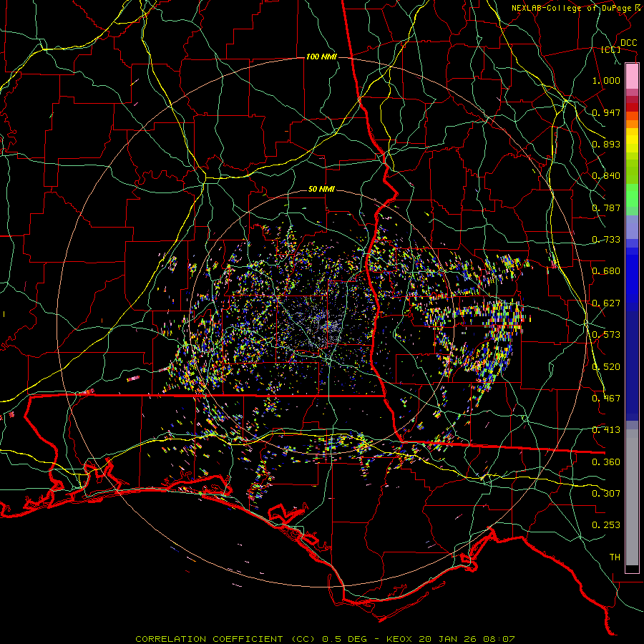Click the 0.787 scale label
This screenshot has width=644, height=644.
(606, 208)
